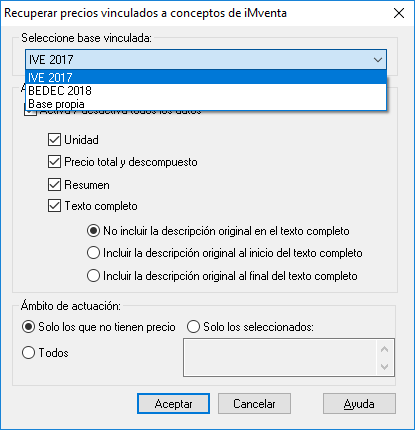Image resolution: width=415 pixels, height=430 pixels.
Task: Uncheck the Unidad checkbox
Action: pos(54,140)
